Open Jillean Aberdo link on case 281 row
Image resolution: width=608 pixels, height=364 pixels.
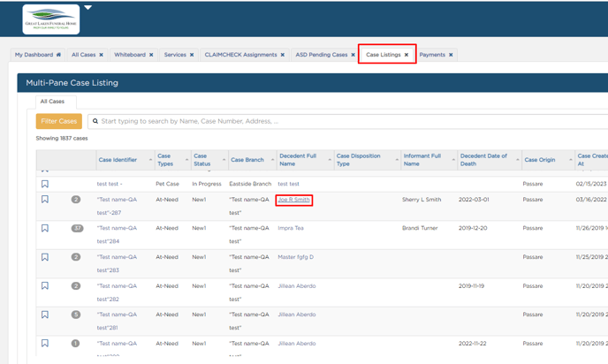coord(297,315)
